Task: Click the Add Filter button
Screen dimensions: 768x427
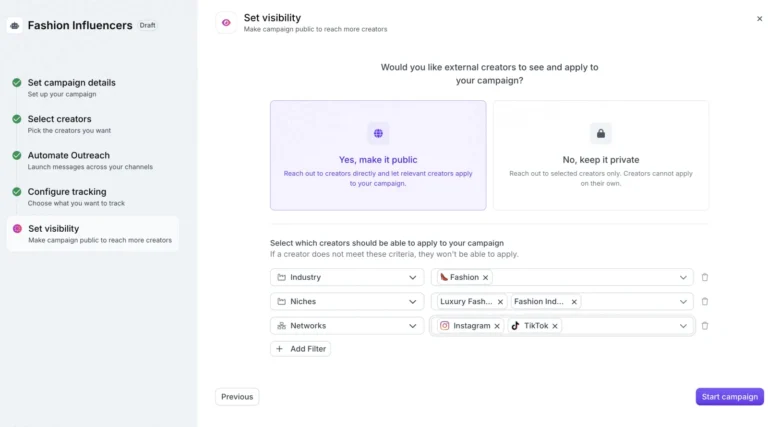Action: (300, 349)
